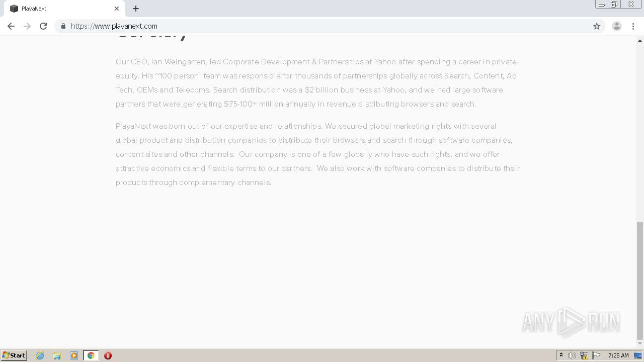Show hidden system tray icons
The width and height of the screenshot is (644, 362).
[561, 355]
